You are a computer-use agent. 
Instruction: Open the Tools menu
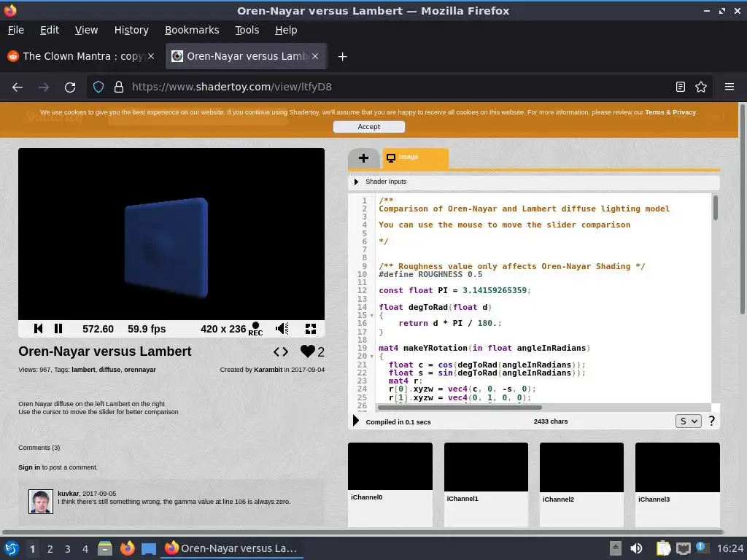pyautogui.click(x=247, y=30)
